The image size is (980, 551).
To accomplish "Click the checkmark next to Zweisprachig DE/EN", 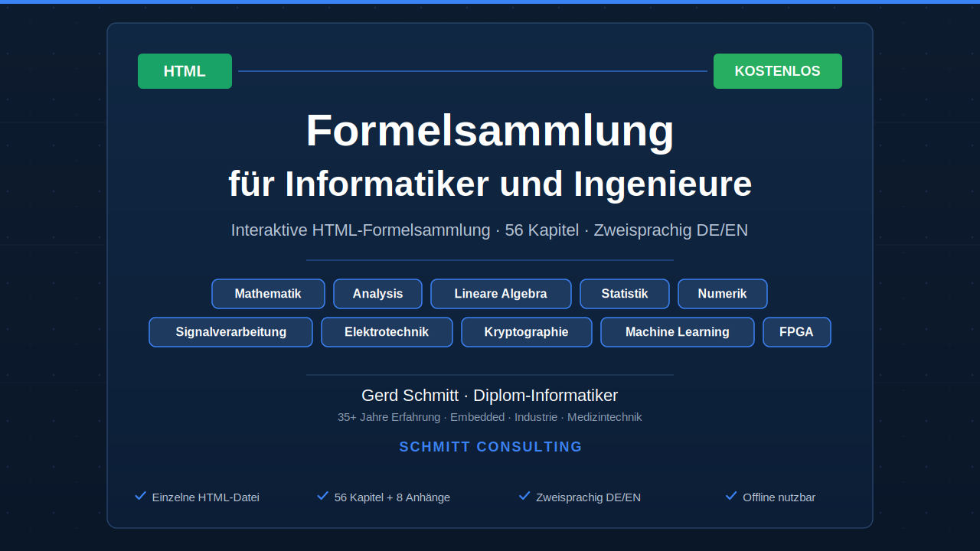I will pyautogui.click(x=525, y=496).
